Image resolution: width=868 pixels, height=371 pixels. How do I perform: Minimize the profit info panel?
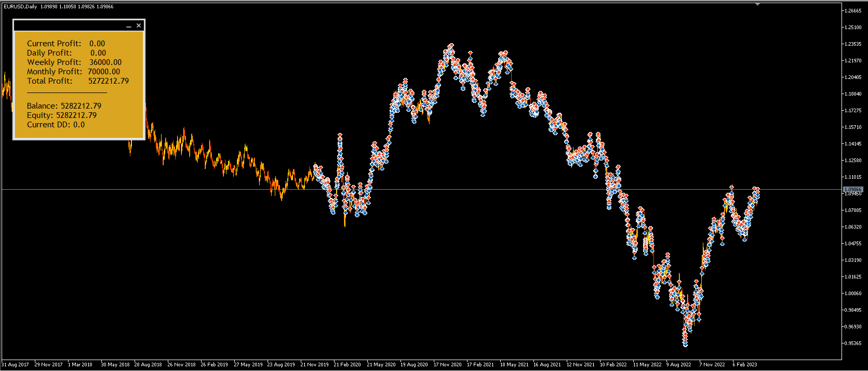pyautogui.click(x=129, y=26)
